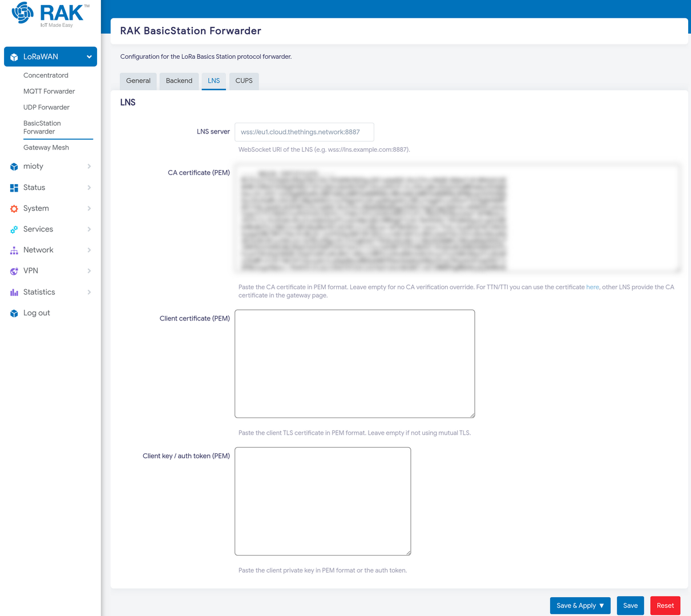Open the Save & Apply dropdown arrow

tap(601, 606)
